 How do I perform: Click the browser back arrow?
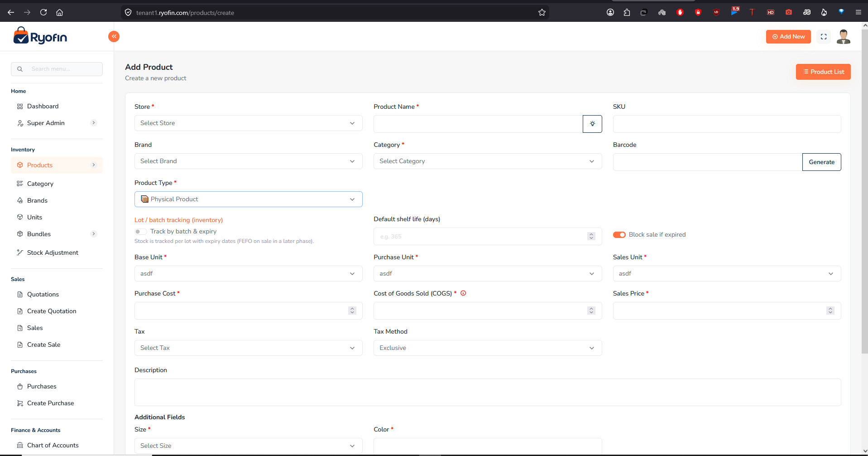[11, 12]
